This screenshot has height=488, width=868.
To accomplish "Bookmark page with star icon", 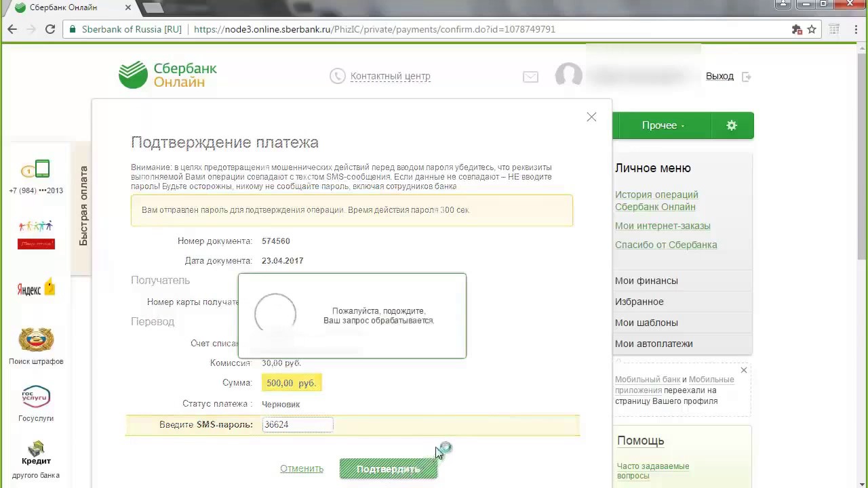I will 812,29.
